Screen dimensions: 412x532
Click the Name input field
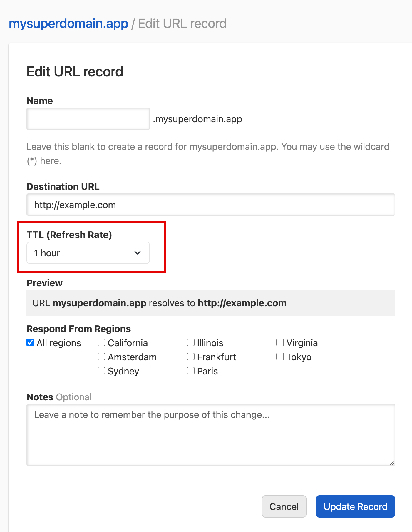tap(88, 119)
